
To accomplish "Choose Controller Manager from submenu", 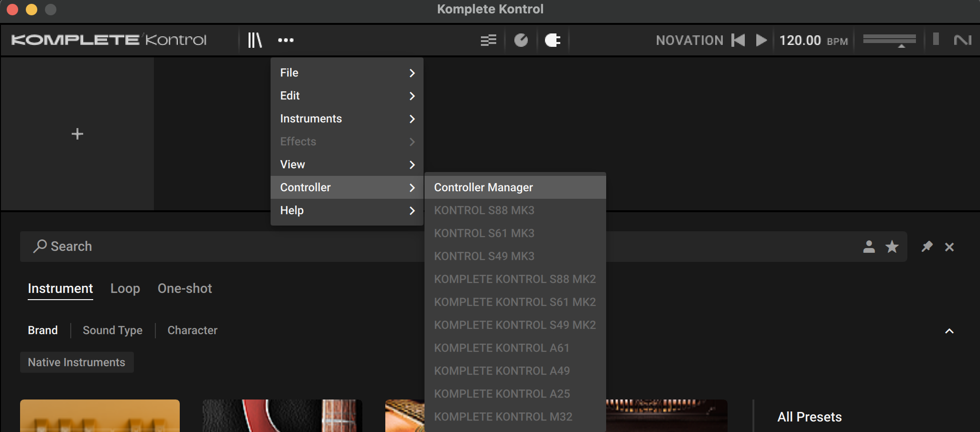I will tap(515, 187).
